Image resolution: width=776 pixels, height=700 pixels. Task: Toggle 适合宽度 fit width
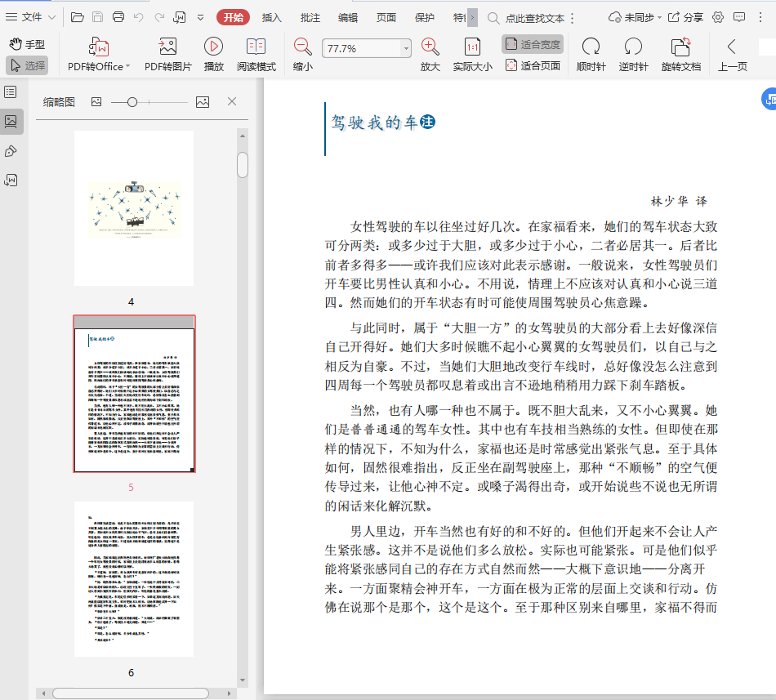tap(533, 45)
